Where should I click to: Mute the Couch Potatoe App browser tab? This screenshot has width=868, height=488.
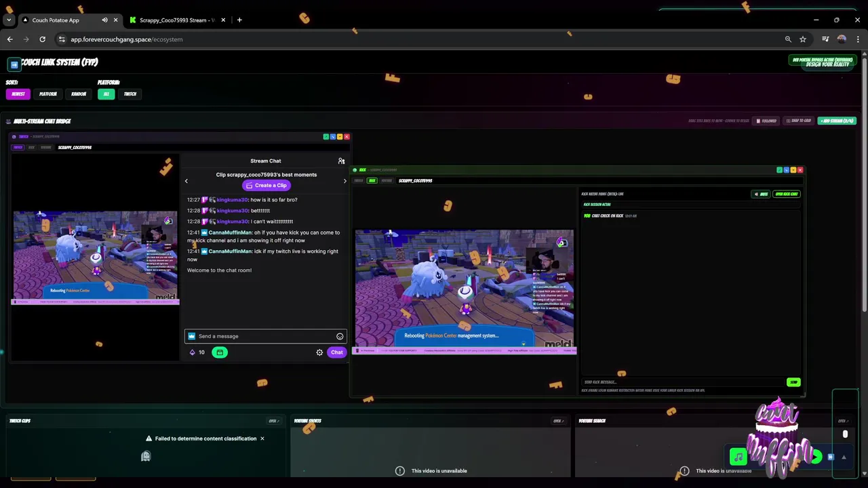(x=104, y=20)
